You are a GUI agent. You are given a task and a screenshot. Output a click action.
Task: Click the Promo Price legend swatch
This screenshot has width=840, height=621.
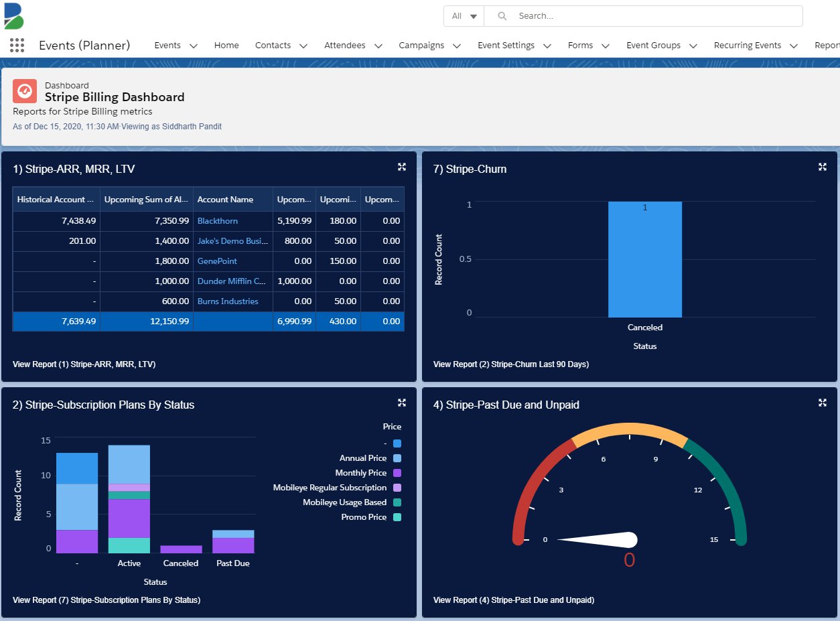(397, 517)
